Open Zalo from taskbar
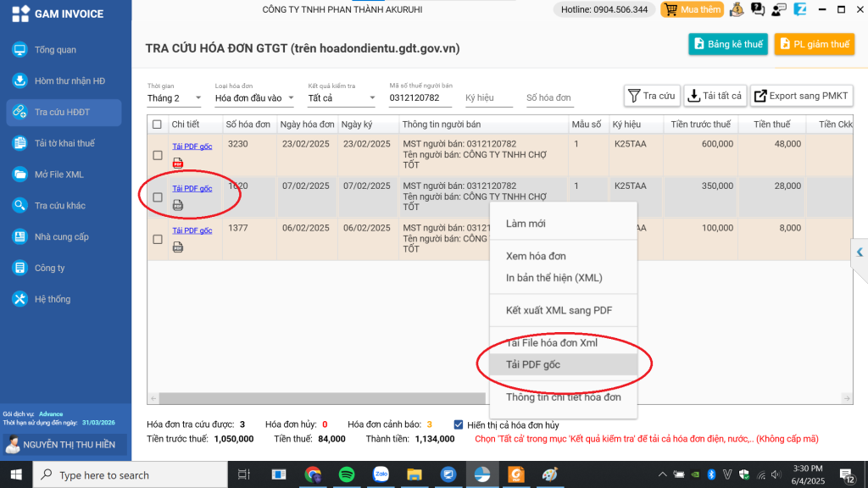 point(381,474)
